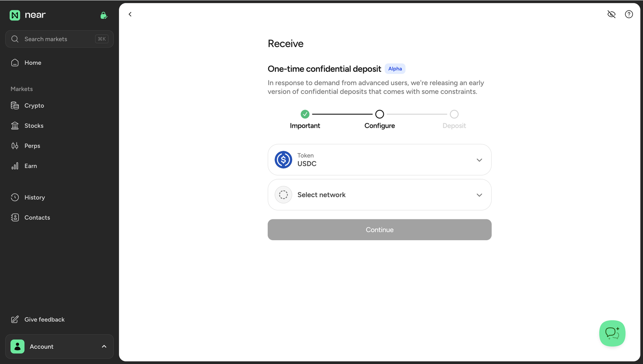The width and height of the screenshot is (643, 364).
Task: Expand the Token USDC dropdown
Action: 379,160
